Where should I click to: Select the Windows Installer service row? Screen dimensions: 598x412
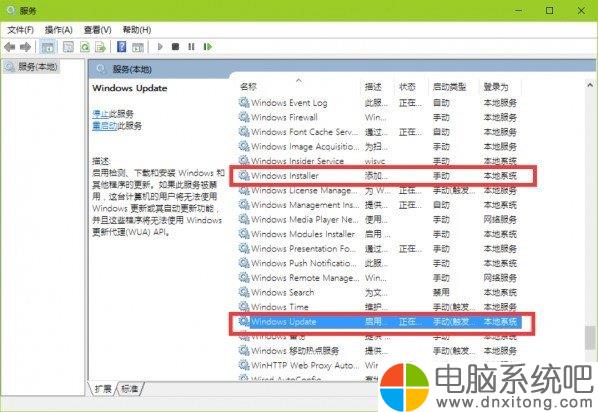point(383,176)
